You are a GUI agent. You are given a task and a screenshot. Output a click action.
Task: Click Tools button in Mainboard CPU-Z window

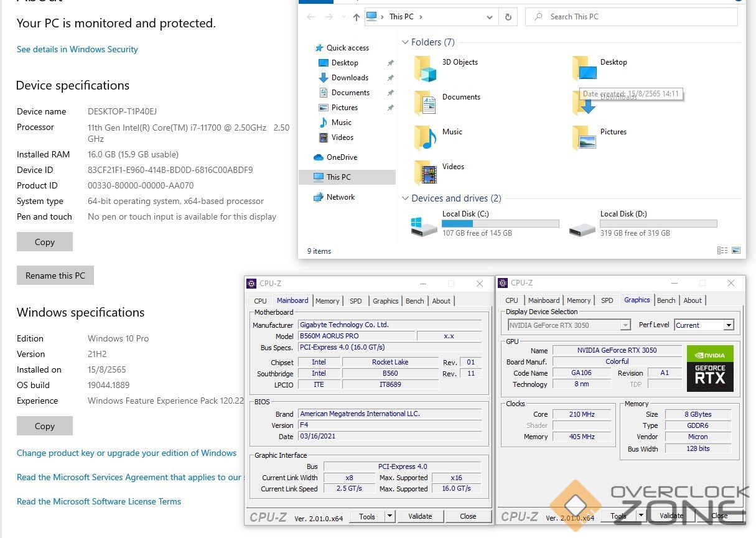[x=367, y=516]
